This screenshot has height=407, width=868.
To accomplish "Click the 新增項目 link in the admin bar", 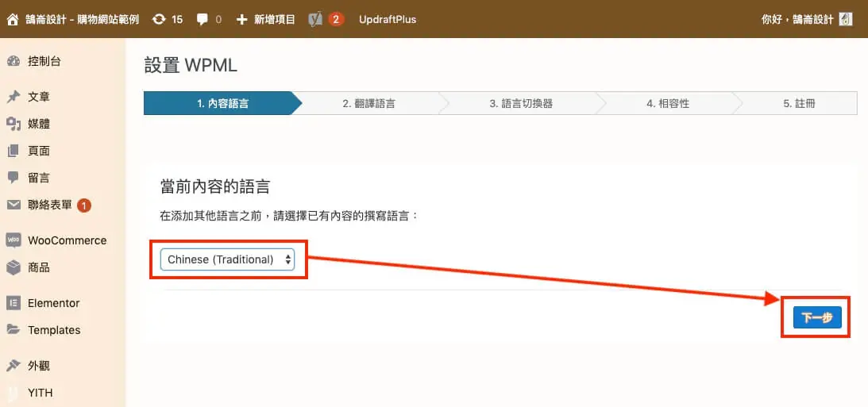I will (x=275, y=19).
